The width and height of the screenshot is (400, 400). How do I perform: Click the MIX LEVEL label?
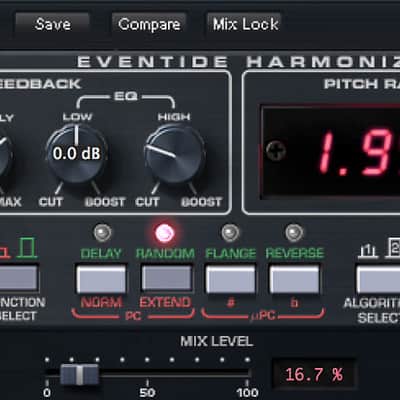217,341
